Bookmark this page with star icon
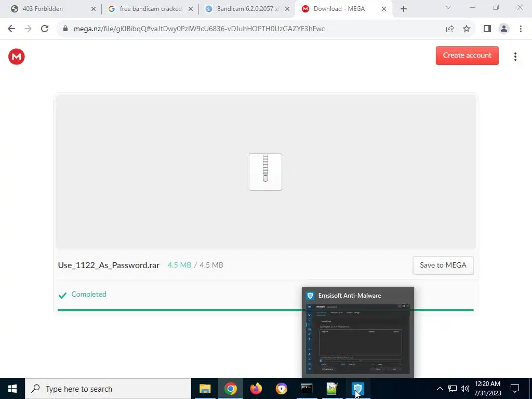 tap(467, 29)
